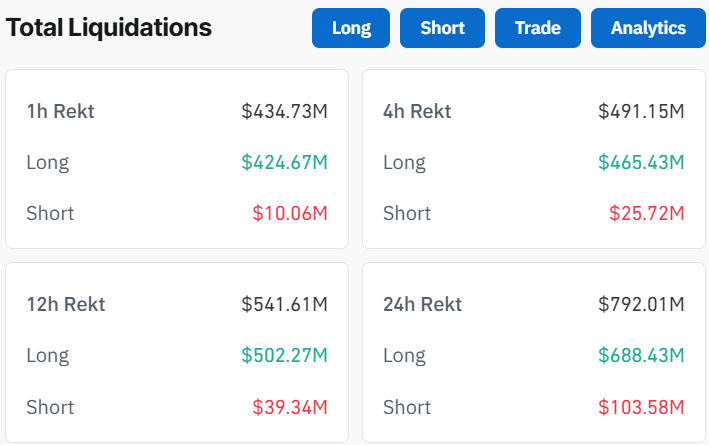Select the 12h Short value $39.34M

pyautogui.click(x=290, y=407)
